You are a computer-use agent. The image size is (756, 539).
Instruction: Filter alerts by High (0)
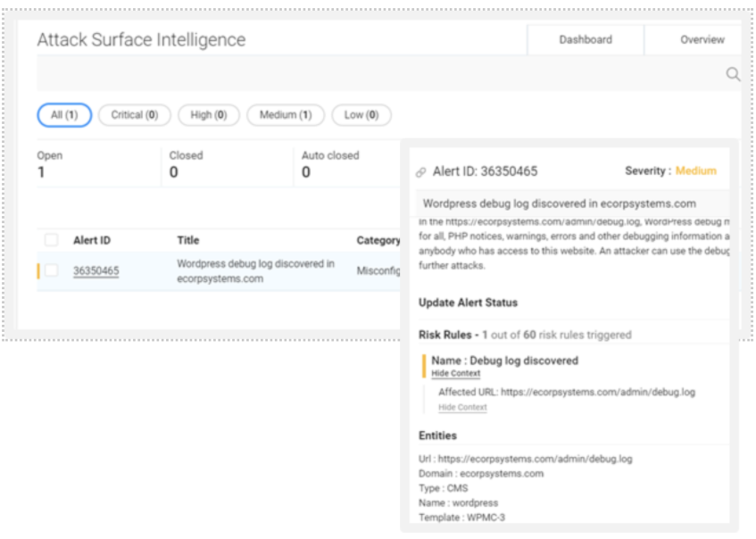coord(209,115)
